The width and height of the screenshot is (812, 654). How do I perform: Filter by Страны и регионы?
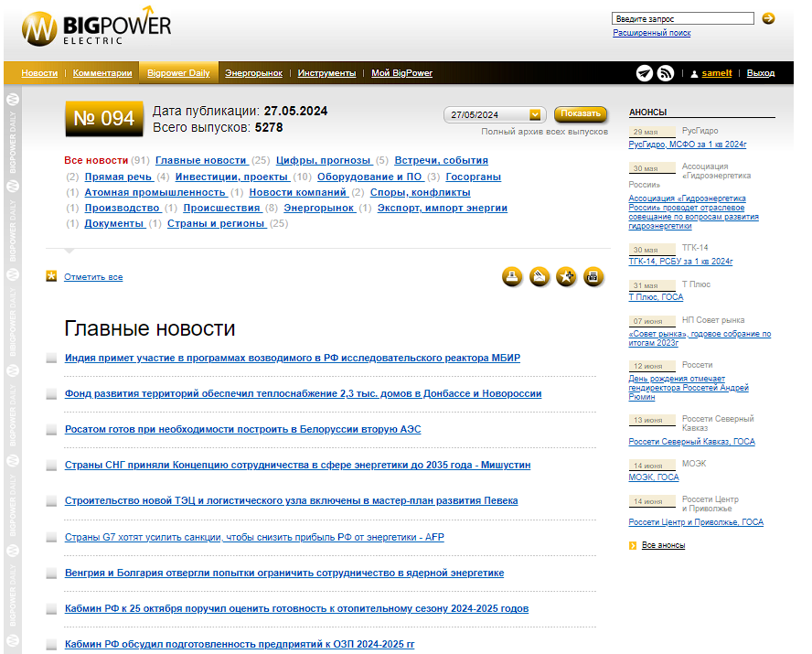216,223
